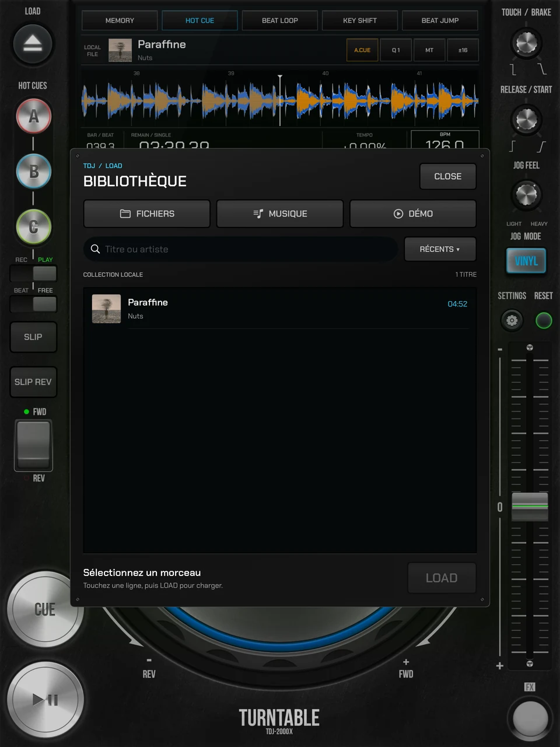The height and width of the screenshot is (747, 560).
Task: Click the tempo fader handle
Action: click(530, 507)
